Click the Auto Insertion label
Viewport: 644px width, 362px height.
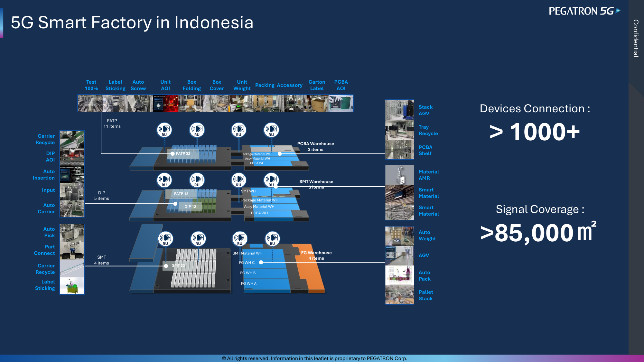[x=44, y=175]
